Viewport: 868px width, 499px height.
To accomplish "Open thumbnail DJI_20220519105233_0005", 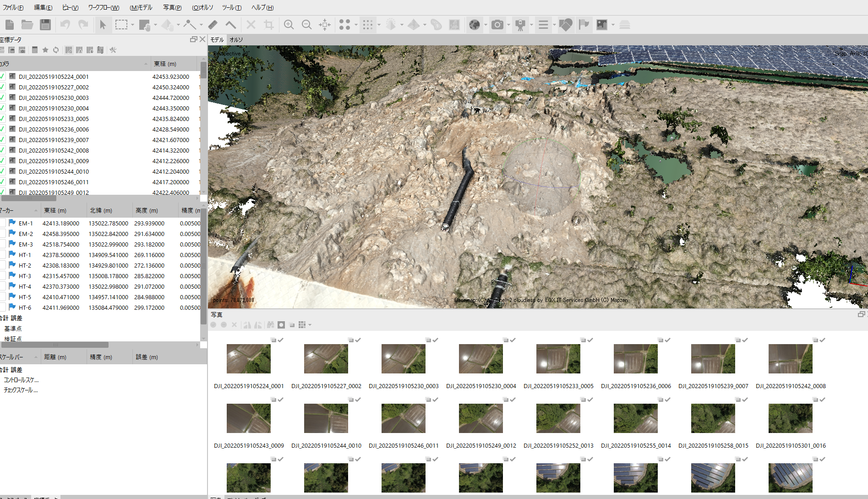I will 558,359.
